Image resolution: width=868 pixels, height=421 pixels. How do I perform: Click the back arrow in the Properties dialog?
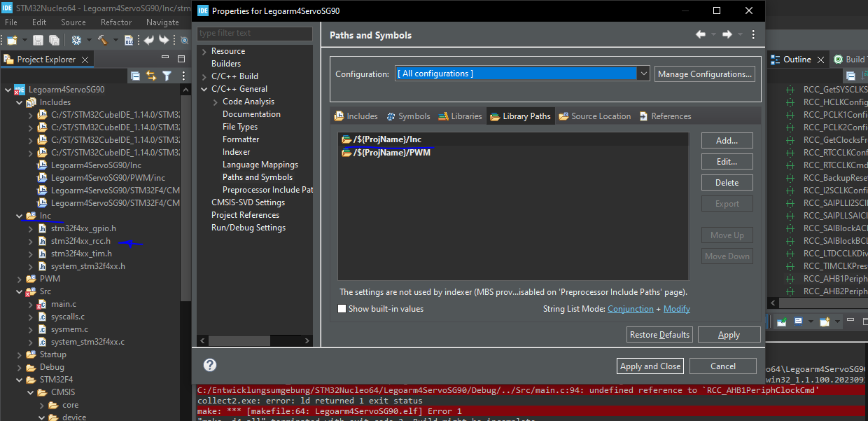(701, 34)
